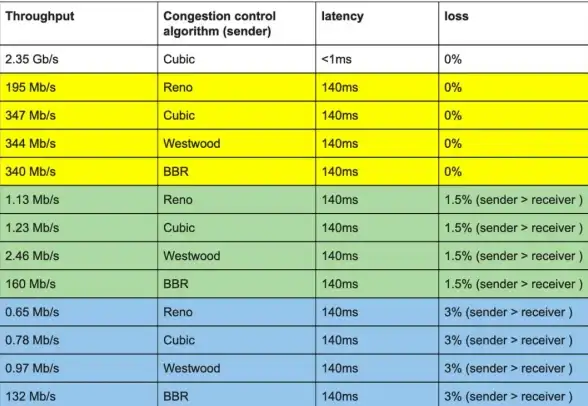Click the 160 Mb/s green cell
Viewport: 588px width, 406px height.
point(79,284)
